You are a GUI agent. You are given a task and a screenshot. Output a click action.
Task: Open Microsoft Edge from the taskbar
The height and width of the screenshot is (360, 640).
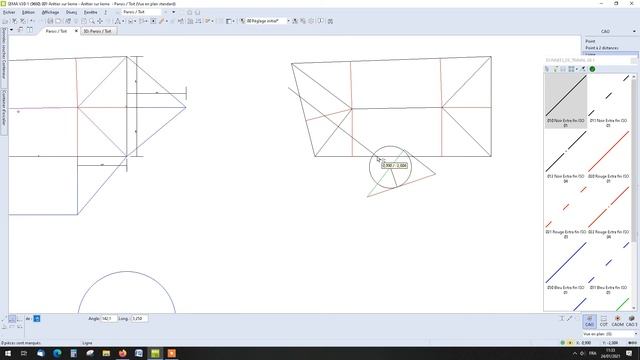tap(57, 353)
